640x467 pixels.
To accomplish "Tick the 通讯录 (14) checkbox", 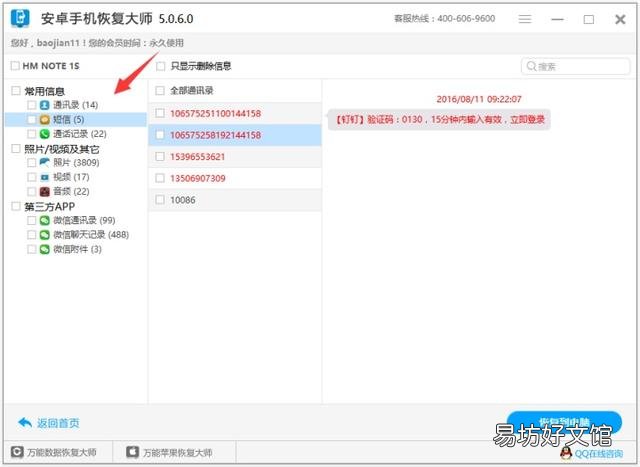I will click(31, 105).
